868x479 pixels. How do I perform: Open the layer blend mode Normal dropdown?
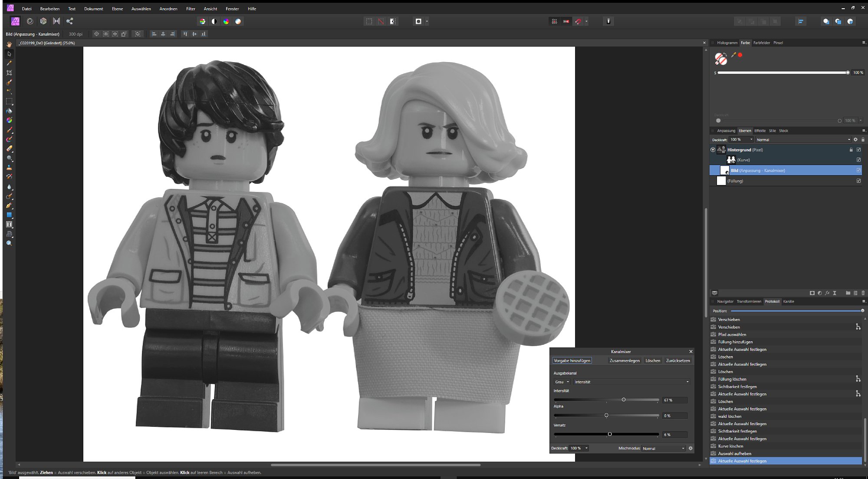802,140
